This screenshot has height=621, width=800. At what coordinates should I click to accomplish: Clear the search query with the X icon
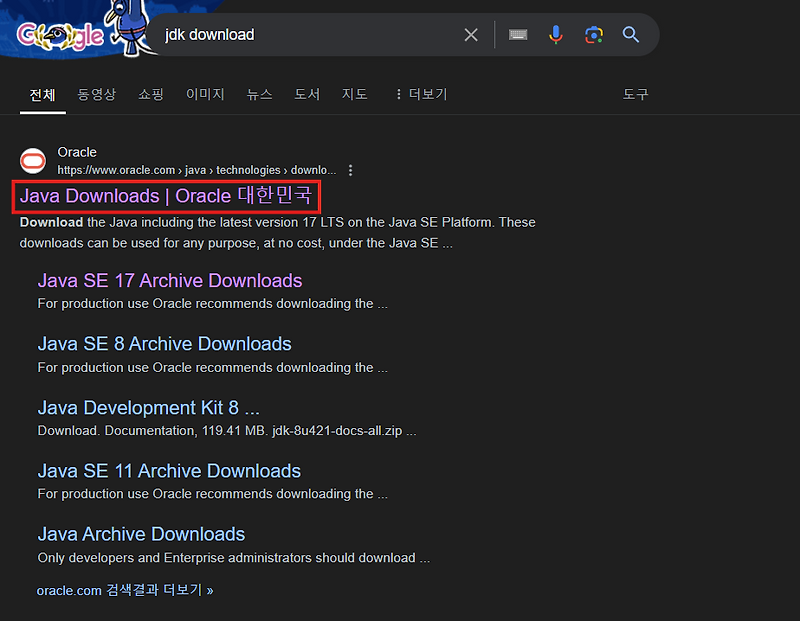pyautogui.click(x=471, y=34)
